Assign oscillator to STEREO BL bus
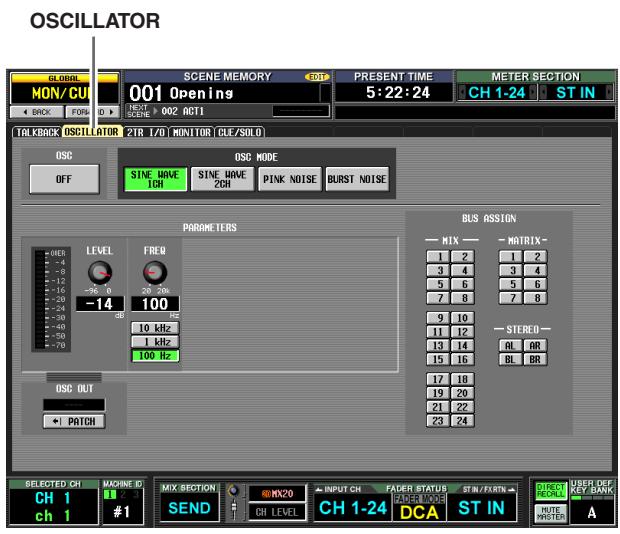This screenshot has height=534, width=620. click(511, 359)
